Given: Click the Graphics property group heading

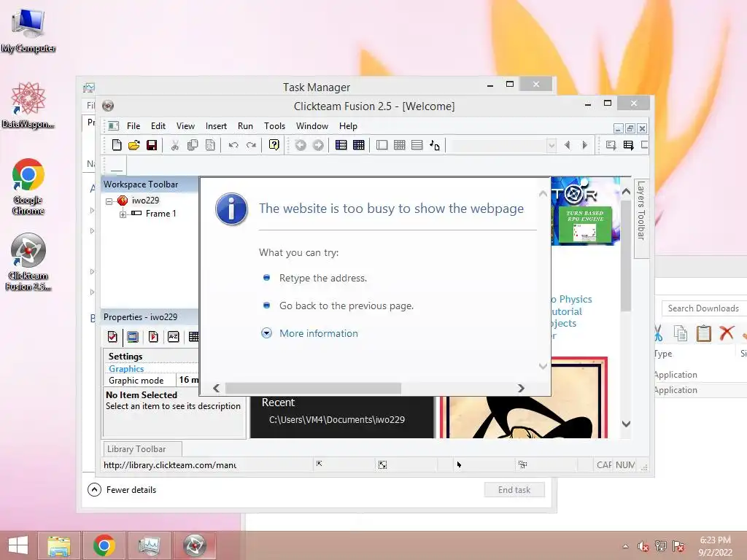Looking at the screenshot, I should coord(126,368).
